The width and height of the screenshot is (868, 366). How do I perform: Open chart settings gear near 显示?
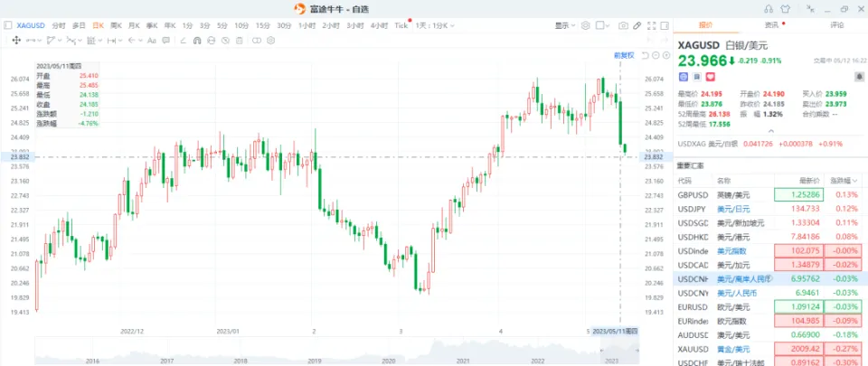point(584,25)
